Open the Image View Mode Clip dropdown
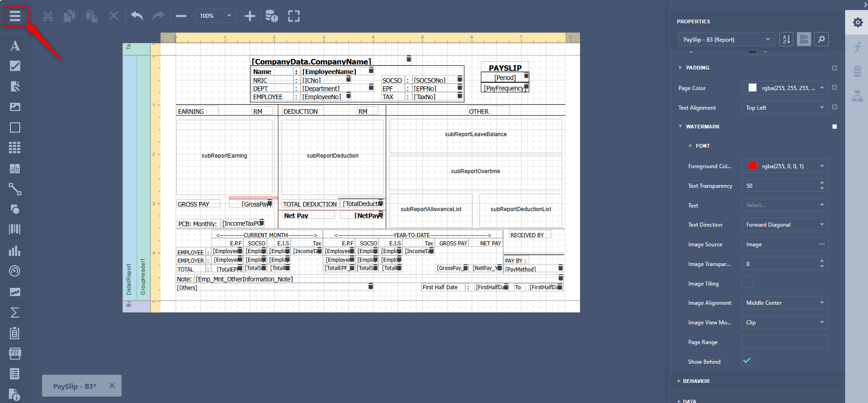This screenshot has width=868, height=403. [x=785, y=323]
